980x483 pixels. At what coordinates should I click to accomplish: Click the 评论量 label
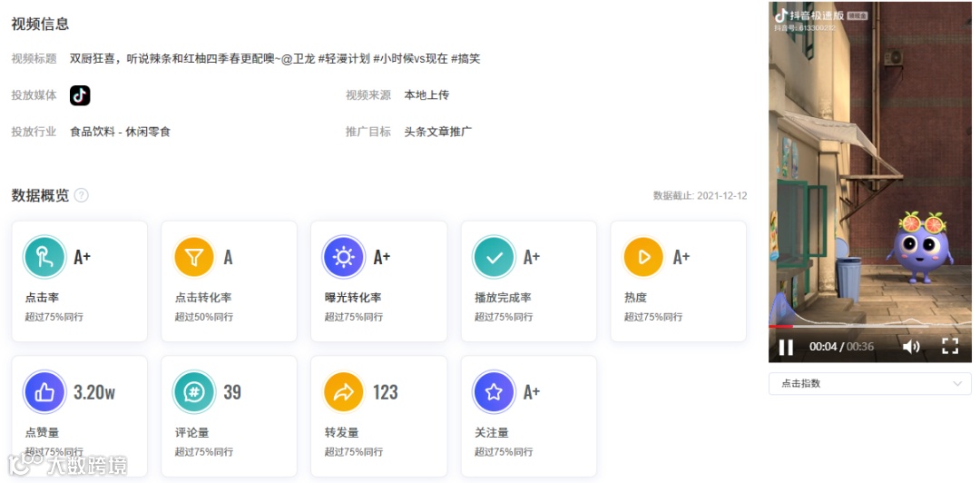(x=191, y=432)
